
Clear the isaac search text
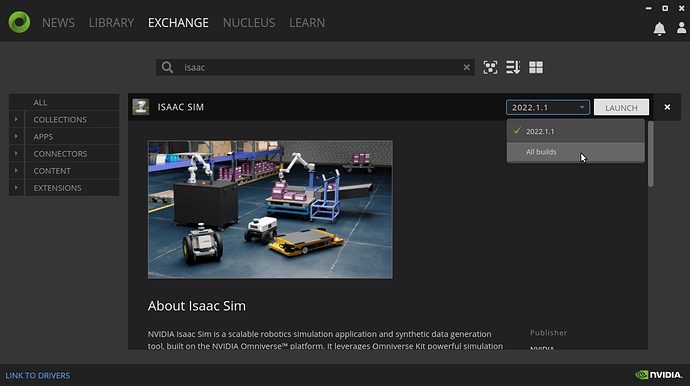tap(466, 67)
